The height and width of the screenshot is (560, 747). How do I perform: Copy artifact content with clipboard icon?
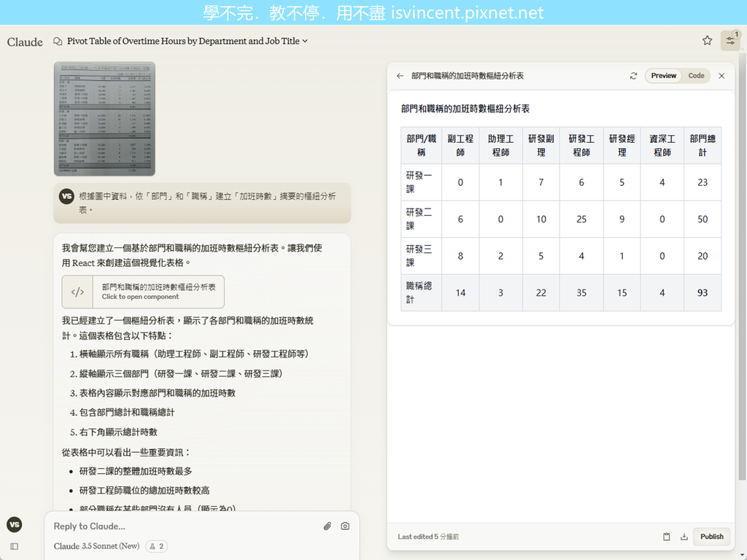tap(667, 537)
